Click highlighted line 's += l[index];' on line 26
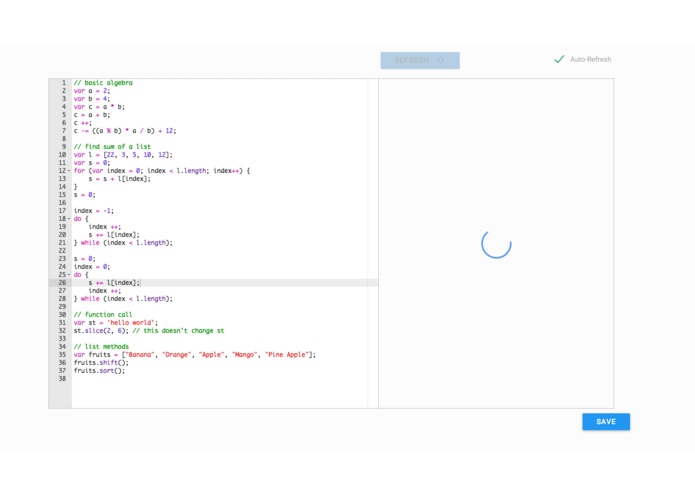Viewport: 695px width, 494px height. [114, 283]
